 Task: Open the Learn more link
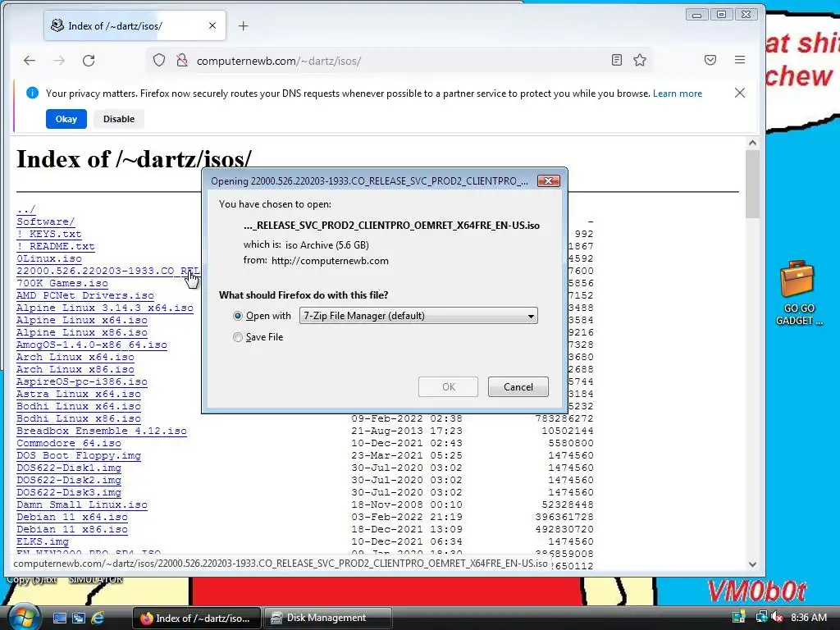(677, 94)
